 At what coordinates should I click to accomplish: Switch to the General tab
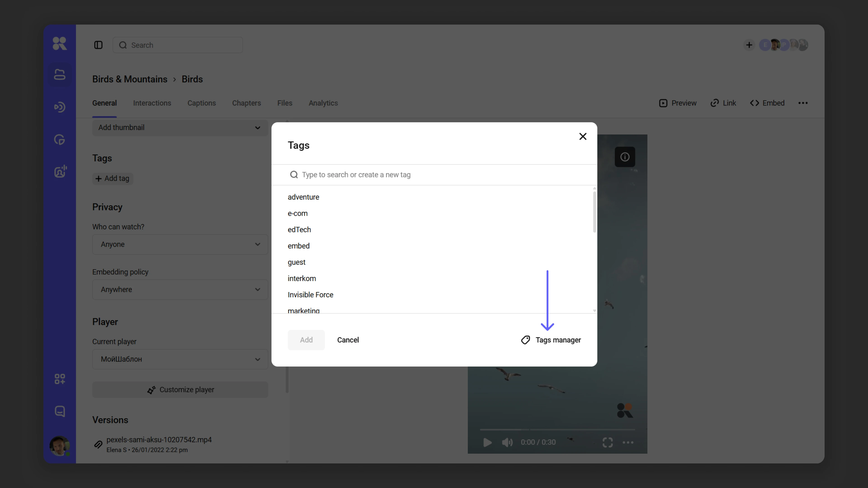(x=104, y=103)
